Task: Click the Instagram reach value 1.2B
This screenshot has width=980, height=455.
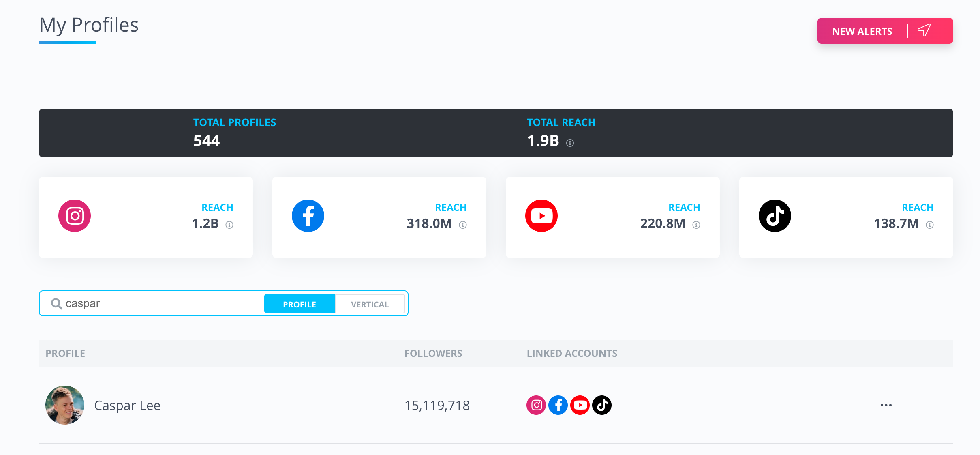Action: (205, 223)
